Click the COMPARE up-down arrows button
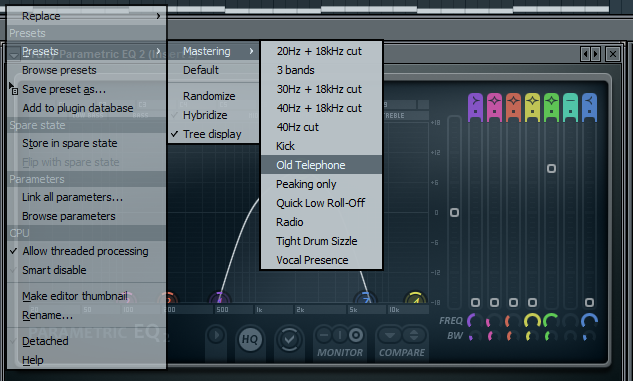 [x=414, y=335]
